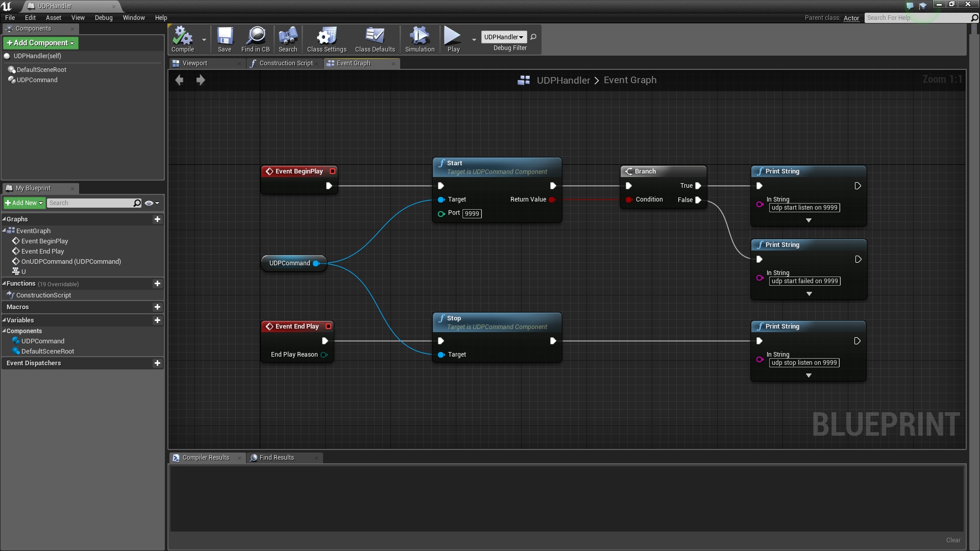The height and width of the screenshot is (551, 980).
Task: Click the debug filter magnifier icon
Action: tap(533, 37)
